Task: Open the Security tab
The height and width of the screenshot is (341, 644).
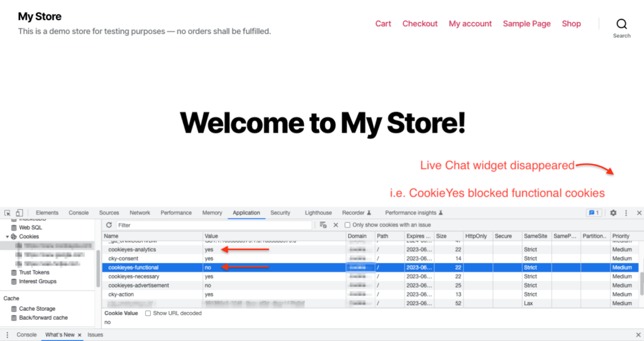Action: click(x=280, y=213)
